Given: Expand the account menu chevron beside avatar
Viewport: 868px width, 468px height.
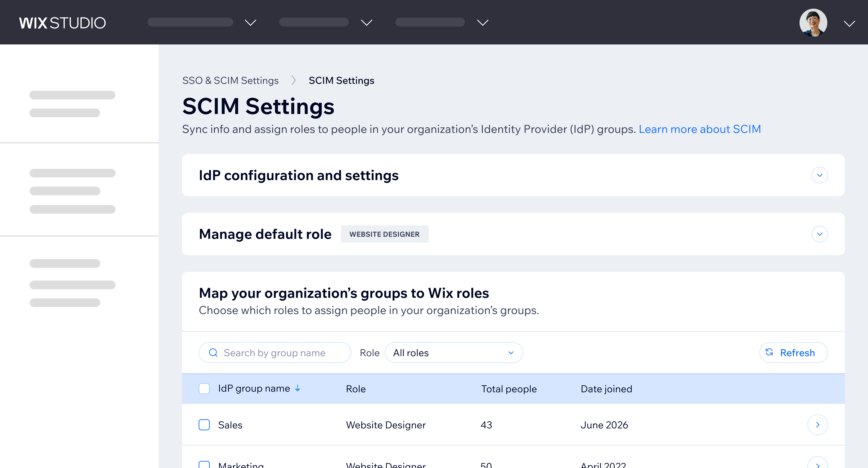Looking at the screenshot, I should point(849,23).
